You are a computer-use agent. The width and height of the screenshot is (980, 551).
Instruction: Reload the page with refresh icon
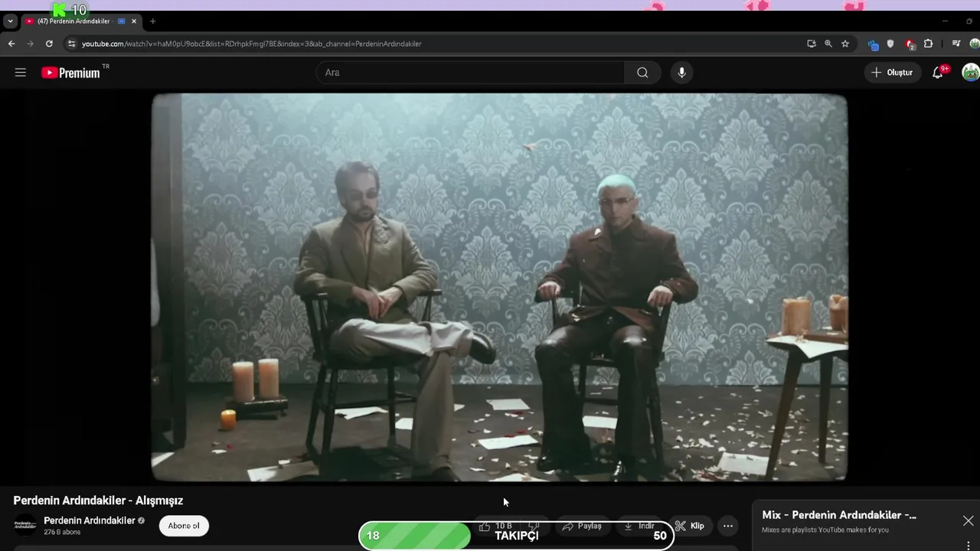tap(49, 44)
